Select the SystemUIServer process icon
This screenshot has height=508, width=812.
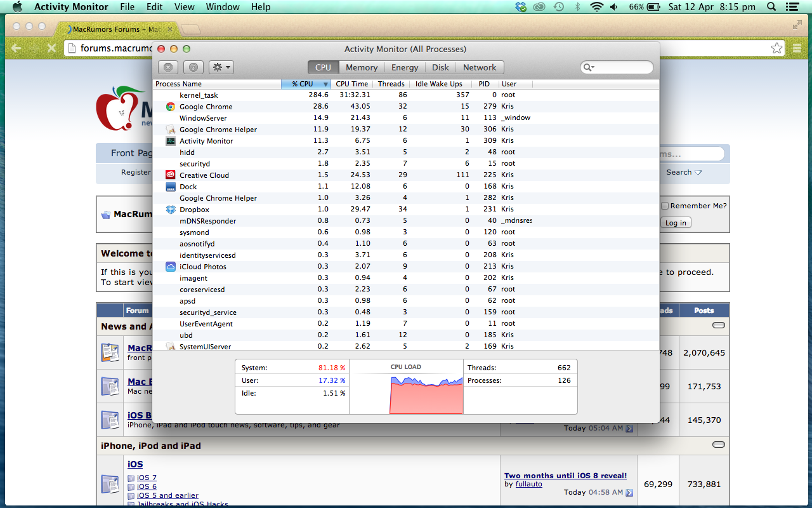(x=171, y=347)
